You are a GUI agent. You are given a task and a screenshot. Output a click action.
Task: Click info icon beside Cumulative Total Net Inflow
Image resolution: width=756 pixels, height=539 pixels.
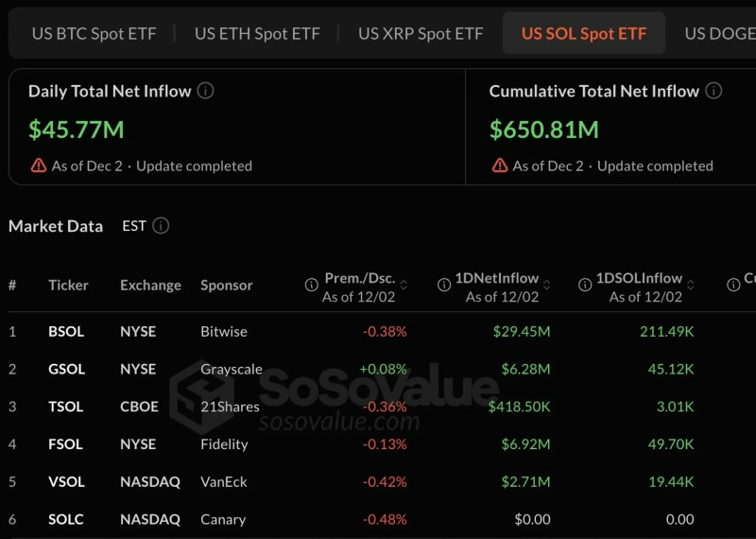tap(713, 91)
